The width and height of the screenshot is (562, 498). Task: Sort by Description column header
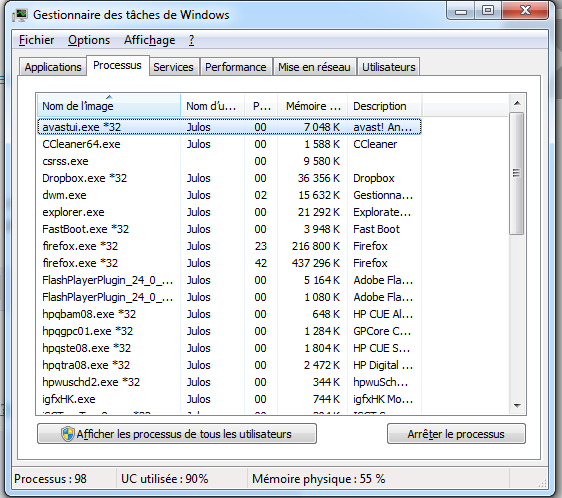click(384, 106)
